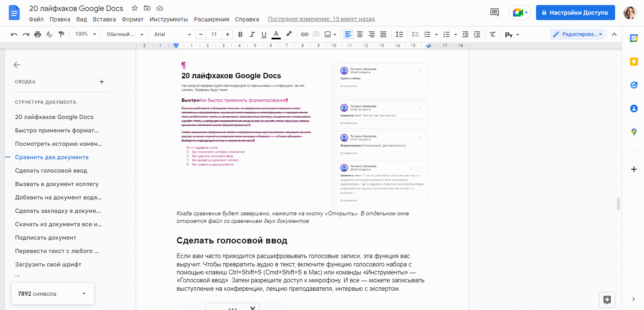This screenshot has width=644, height=310.
Task: Run spell check icon
Action: (49, 34)
